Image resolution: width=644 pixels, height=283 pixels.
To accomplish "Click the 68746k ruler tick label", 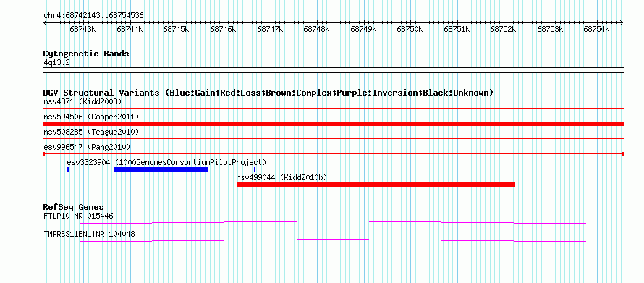I will 223,30.
